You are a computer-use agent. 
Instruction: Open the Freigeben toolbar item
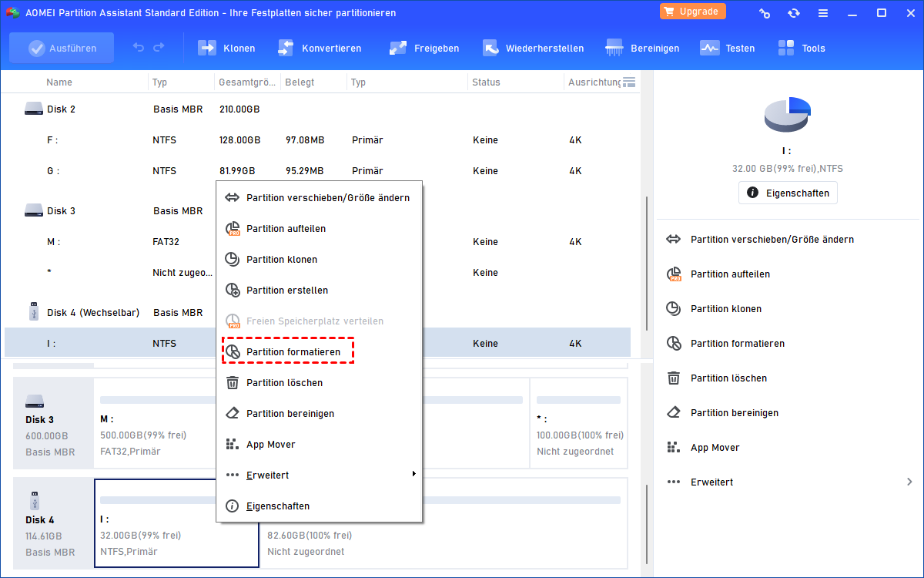tap(424, 48)
